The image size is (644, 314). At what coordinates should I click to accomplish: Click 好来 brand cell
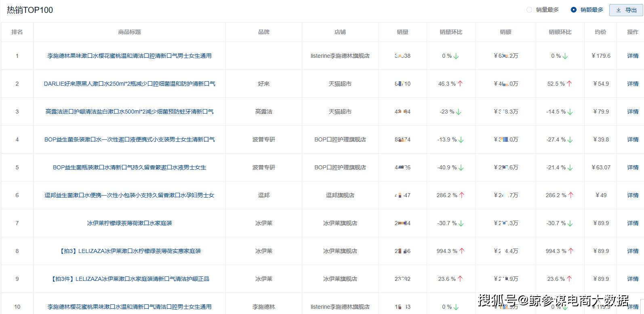(264, 84)
